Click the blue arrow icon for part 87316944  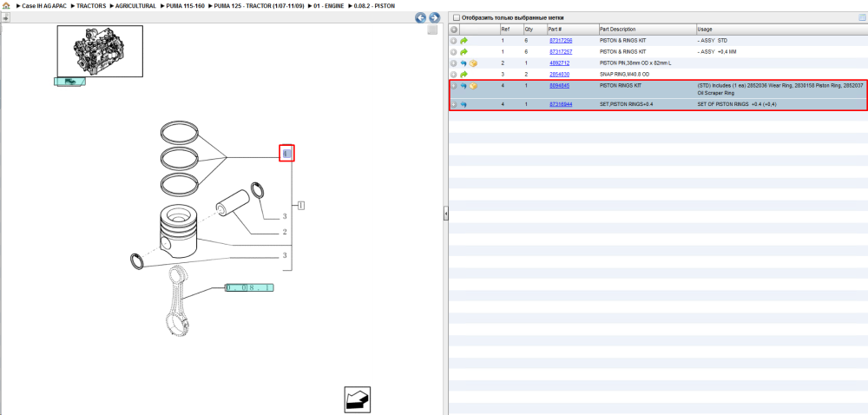(x=464, y=104)
